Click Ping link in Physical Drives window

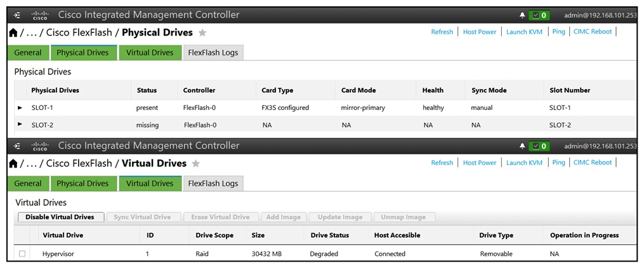pos(558,32)
